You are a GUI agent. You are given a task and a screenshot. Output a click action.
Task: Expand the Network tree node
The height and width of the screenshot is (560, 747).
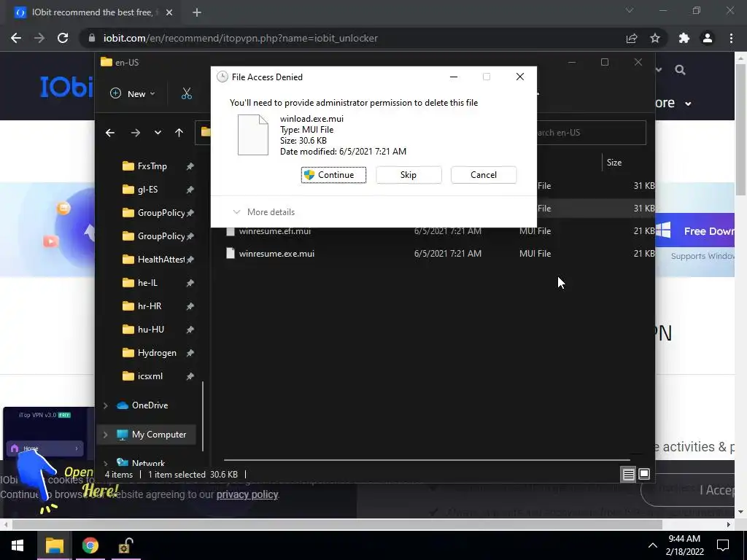106,462
